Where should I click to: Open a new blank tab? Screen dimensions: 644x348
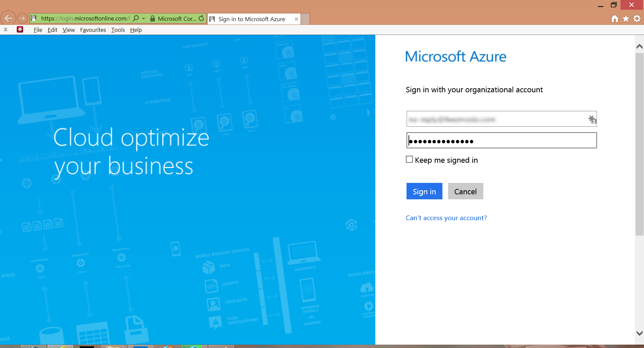[305, 19]
